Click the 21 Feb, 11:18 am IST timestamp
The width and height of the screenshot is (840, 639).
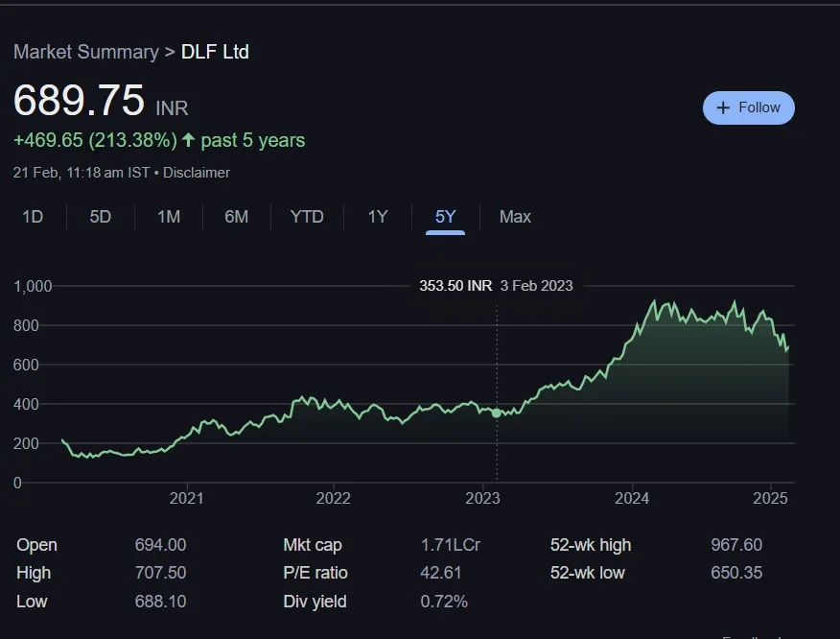82,173
